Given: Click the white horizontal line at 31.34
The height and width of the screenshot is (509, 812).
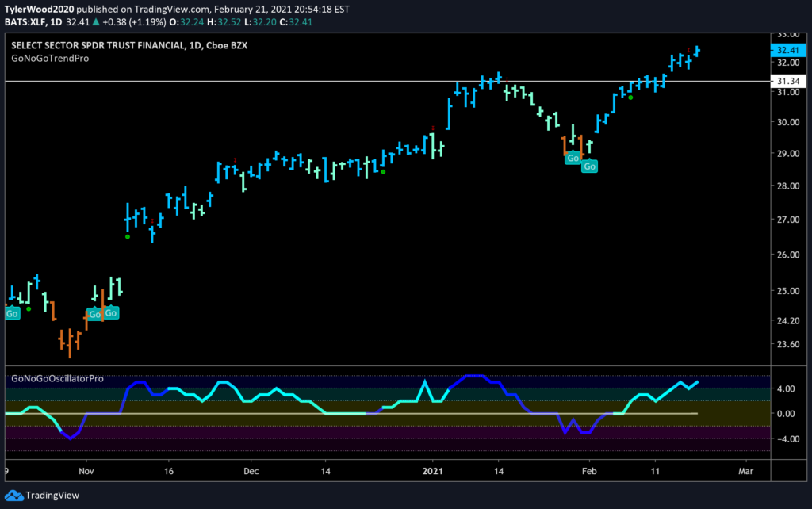Looking at the screenshot, I should click(387, 82).
